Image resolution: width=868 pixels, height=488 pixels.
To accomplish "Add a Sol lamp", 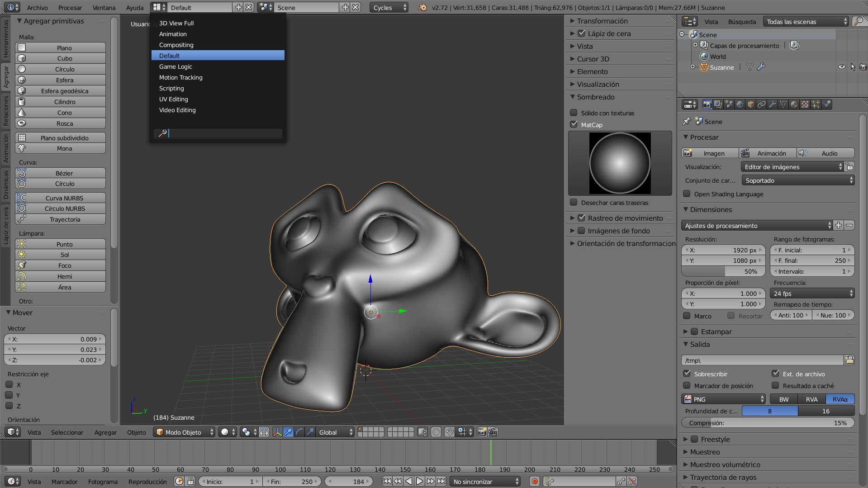I will 60,254.
